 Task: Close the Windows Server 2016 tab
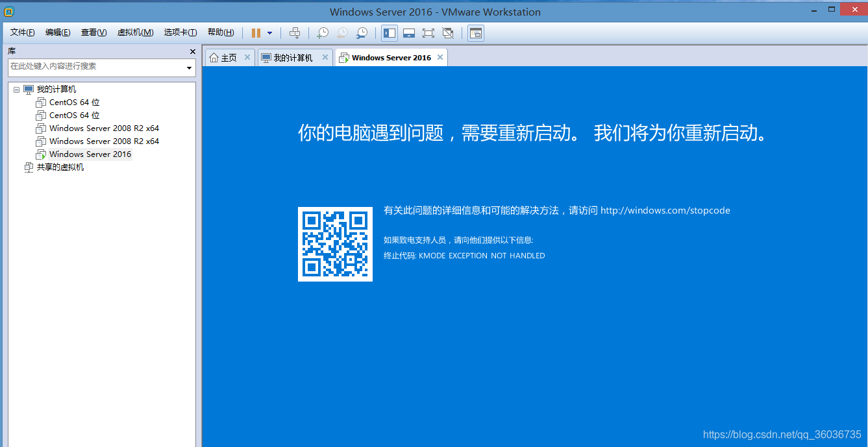tap(440, 57)
